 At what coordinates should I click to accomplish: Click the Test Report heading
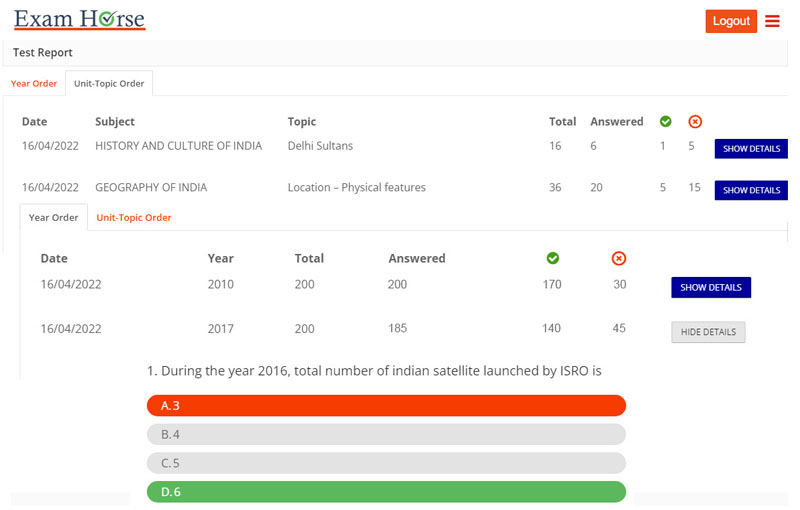[43, 53]
